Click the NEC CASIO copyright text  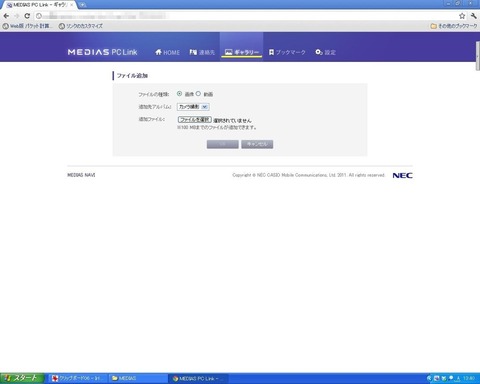point(308,175)
